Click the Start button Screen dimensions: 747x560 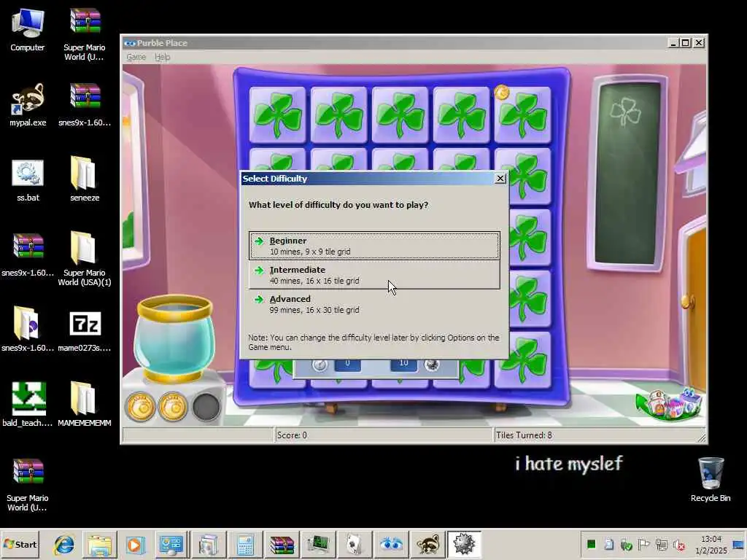click(20, 544)
